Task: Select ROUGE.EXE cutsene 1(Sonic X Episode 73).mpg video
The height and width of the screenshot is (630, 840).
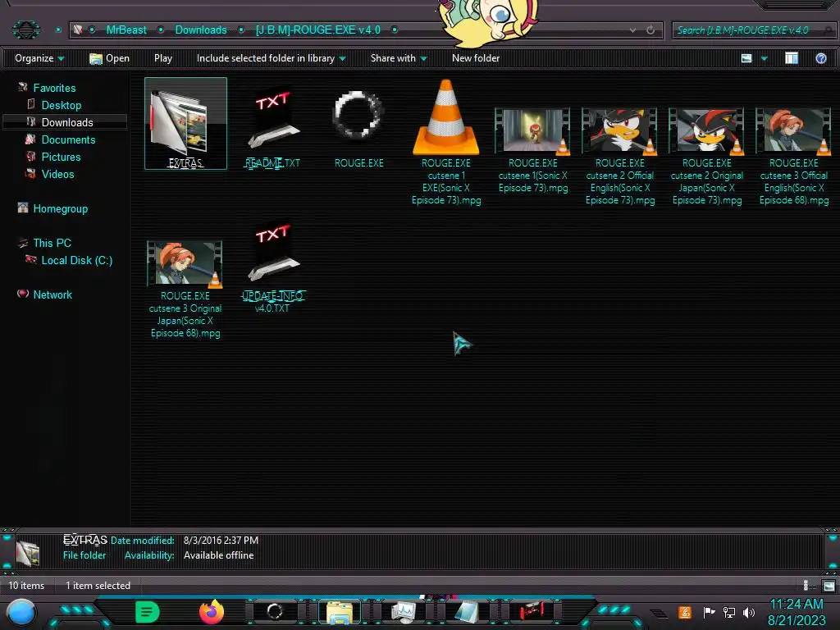Action: coord(532,150)
